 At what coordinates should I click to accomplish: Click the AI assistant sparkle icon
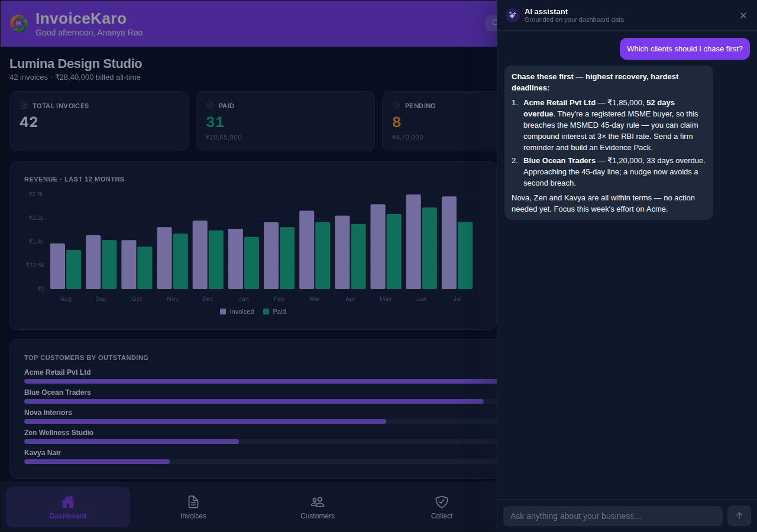[x=512, y=15]
